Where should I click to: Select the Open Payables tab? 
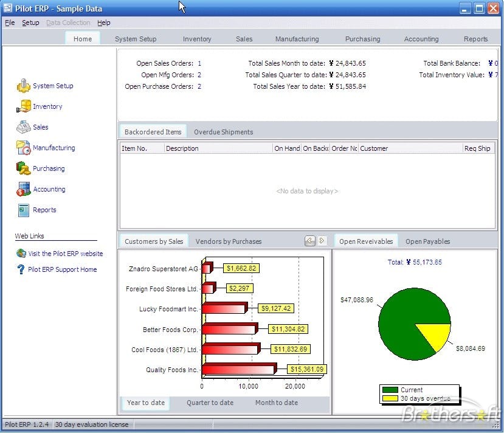point(427,241)
